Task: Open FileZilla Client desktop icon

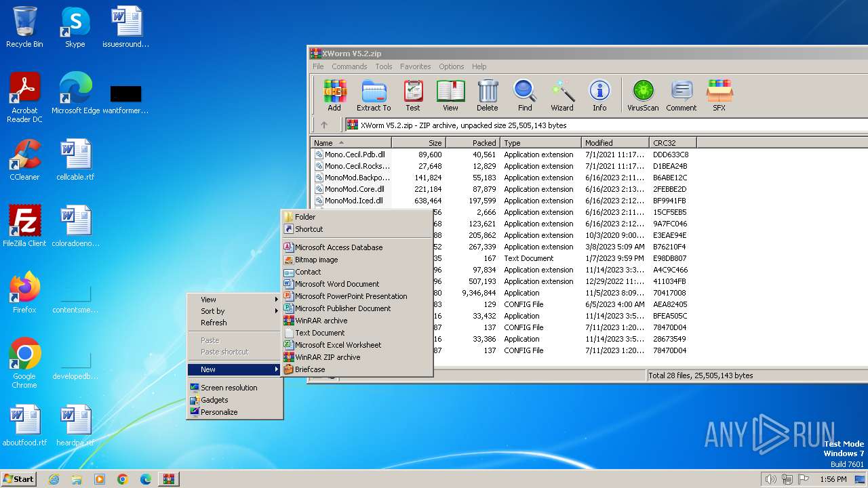Action: coord(24,226)
